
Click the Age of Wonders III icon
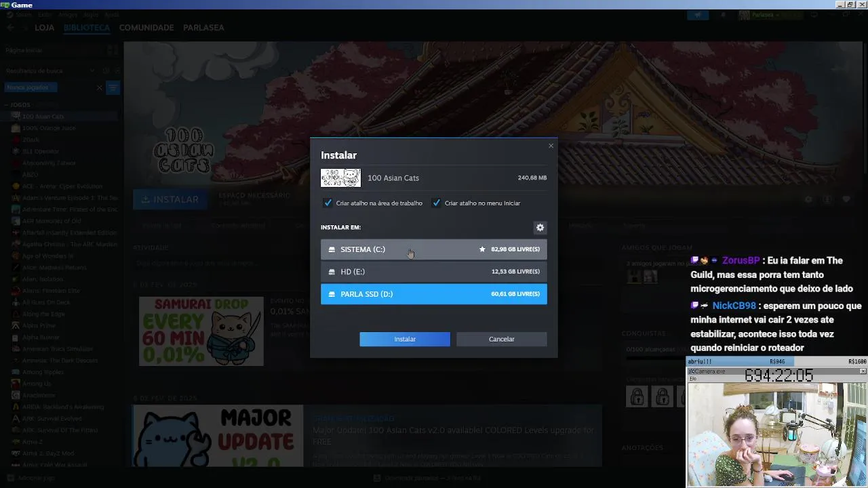pyautogui.click(x=16, y=256)
